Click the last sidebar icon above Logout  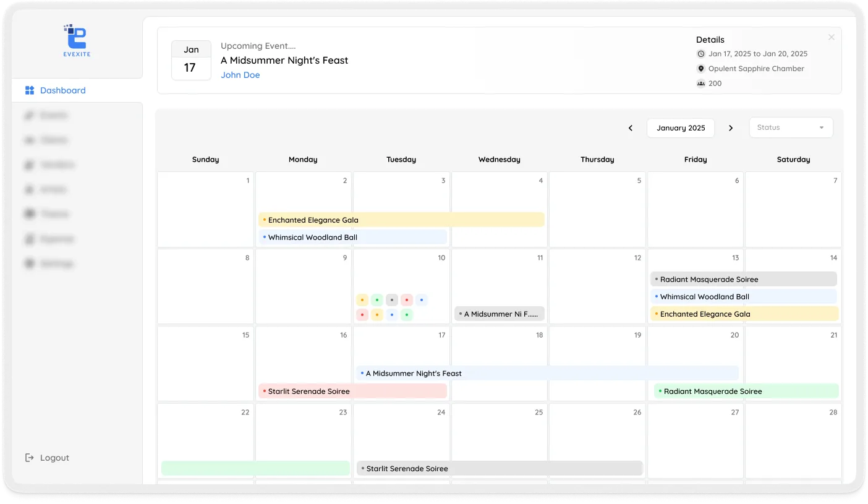[29, 263]
